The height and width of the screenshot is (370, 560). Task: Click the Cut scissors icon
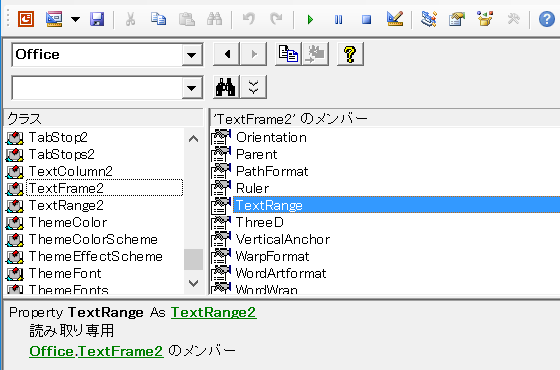click(130, 19)
